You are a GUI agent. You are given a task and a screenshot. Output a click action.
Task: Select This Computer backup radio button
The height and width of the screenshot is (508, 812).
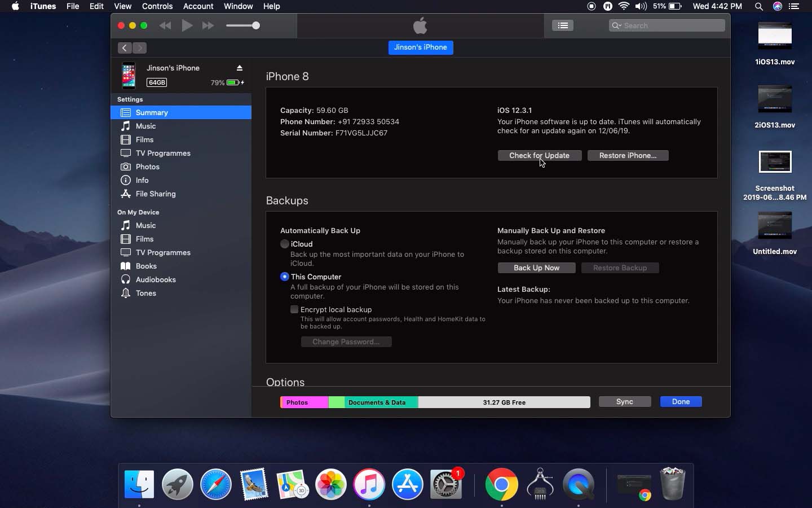click(285, 277)
